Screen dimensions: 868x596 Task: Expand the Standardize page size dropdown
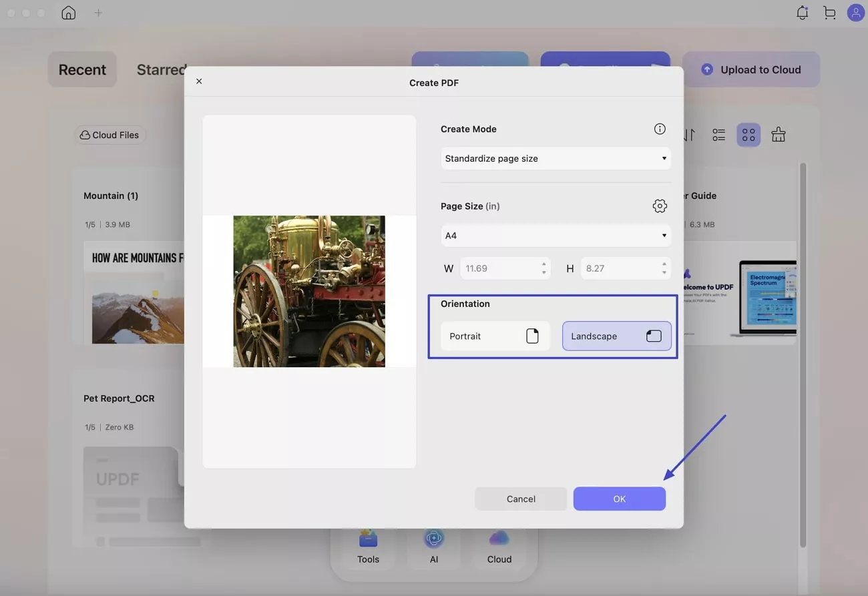pyautogui.click(x=556, y=159)
